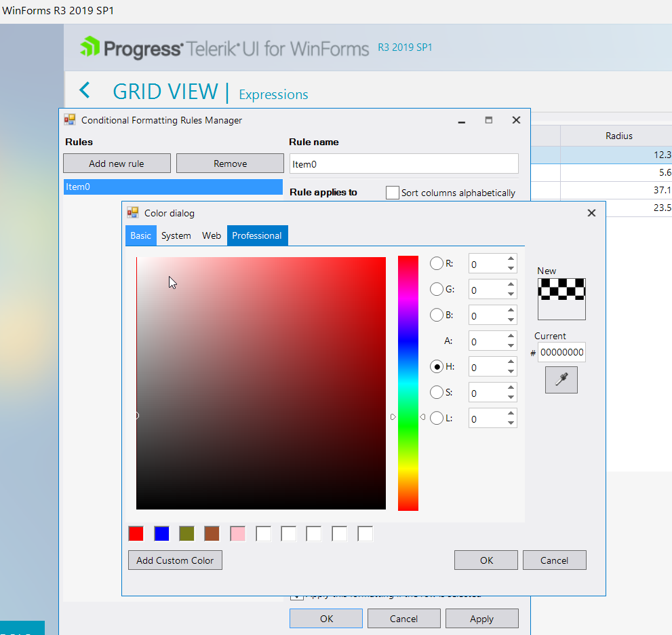672x635 pixels.
Task: Switch to the System tab
Action: point(176,235)
